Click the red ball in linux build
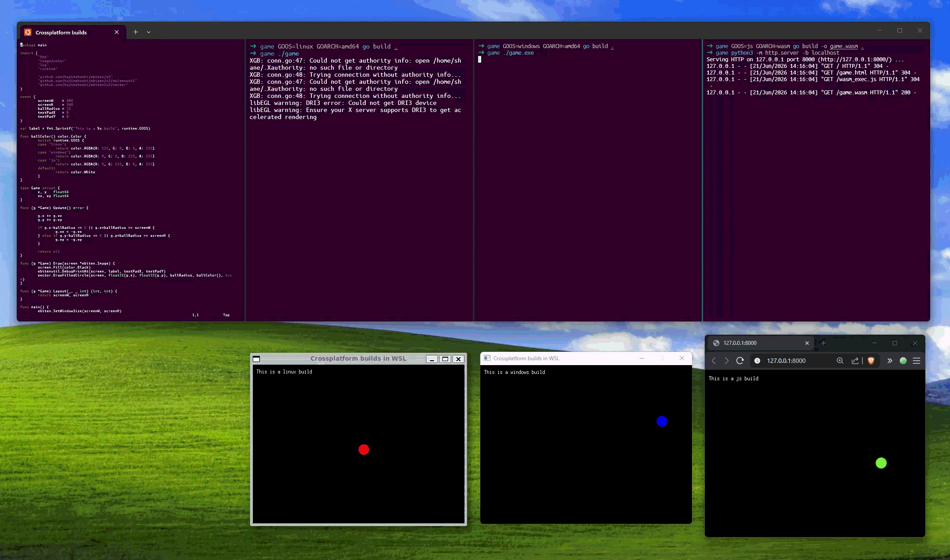The height and width of the screenshot is (560, 950). (x=364, y=450)
